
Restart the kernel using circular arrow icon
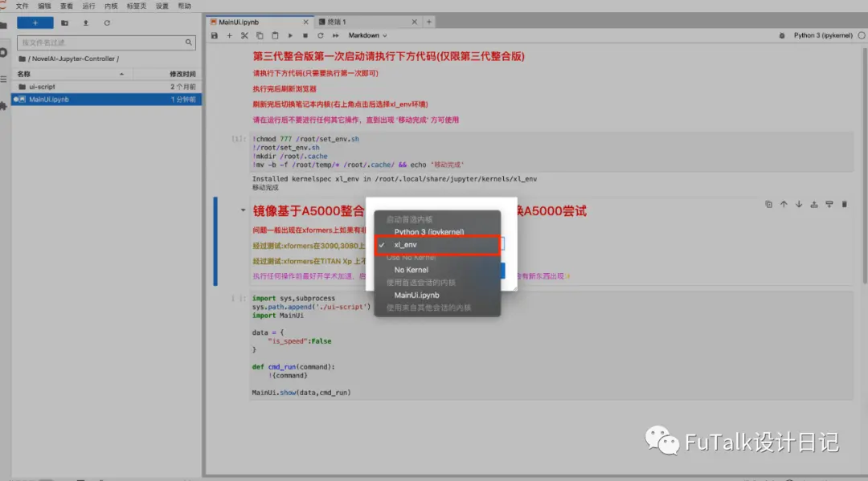click(320, 35)
